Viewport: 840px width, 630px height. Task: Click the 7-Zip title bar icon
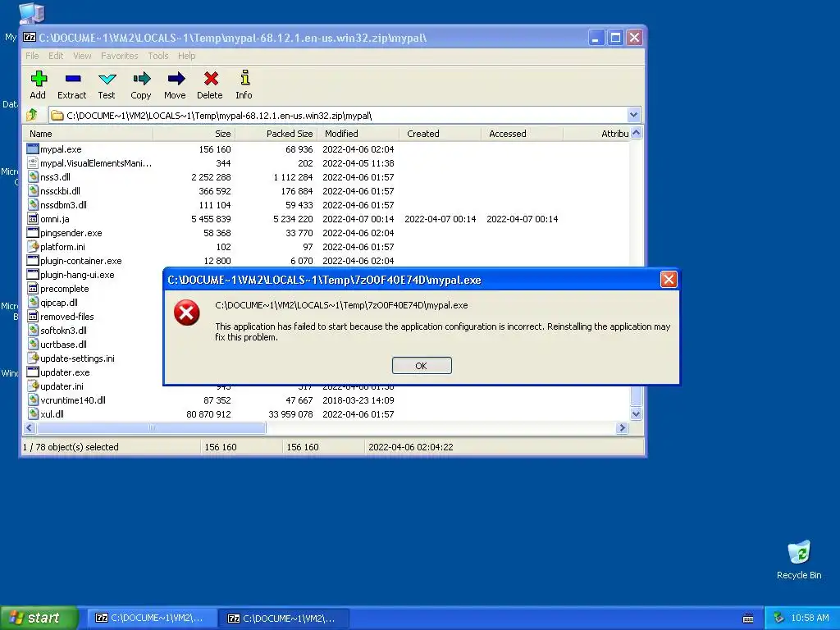pyautogui.click(x=30, y=38)
